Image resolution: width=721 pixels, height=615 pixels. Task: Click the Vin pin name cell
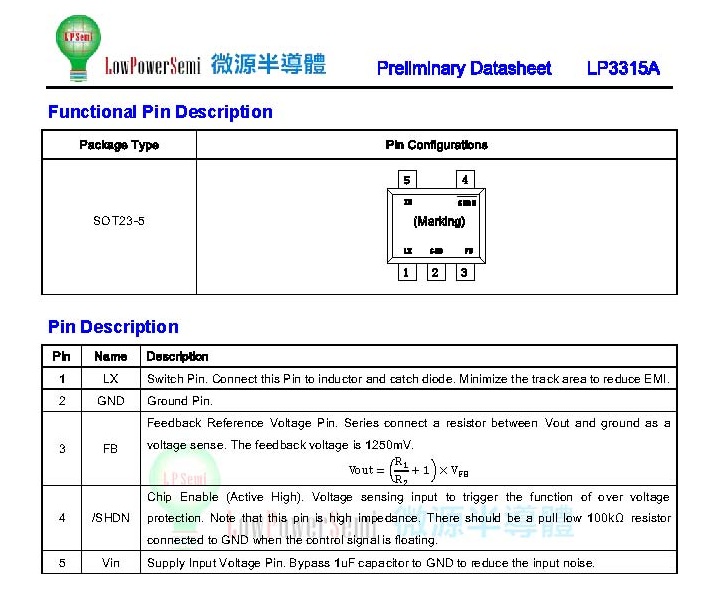click(110, 563)
